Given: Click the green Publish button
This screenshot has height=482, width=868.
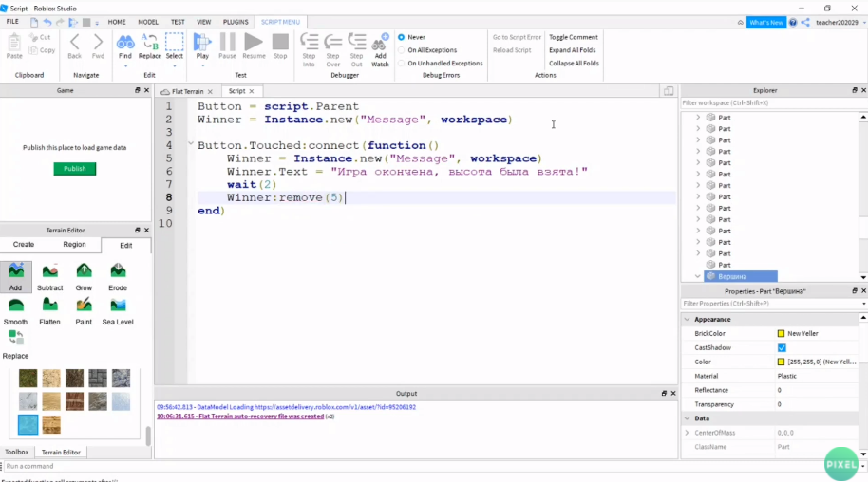Looking at the screenshot, I should (75, 169).
